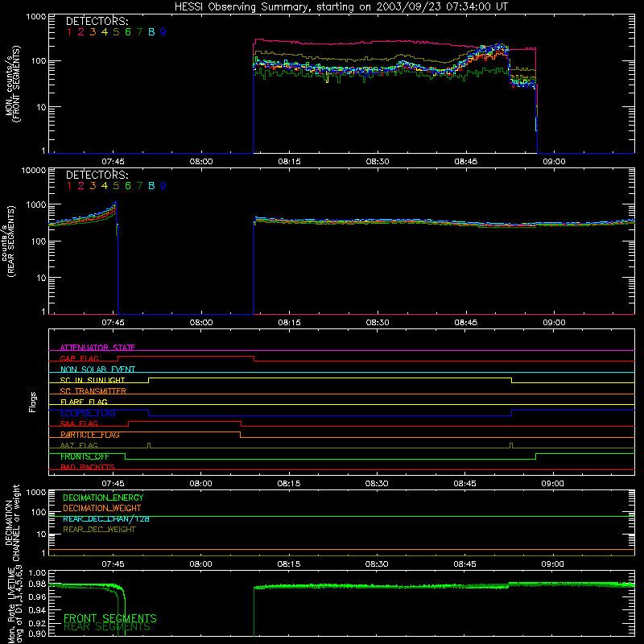Screen dimensions: 644x644
Task: Click the GAP_FLAG label
Action: 79,358
